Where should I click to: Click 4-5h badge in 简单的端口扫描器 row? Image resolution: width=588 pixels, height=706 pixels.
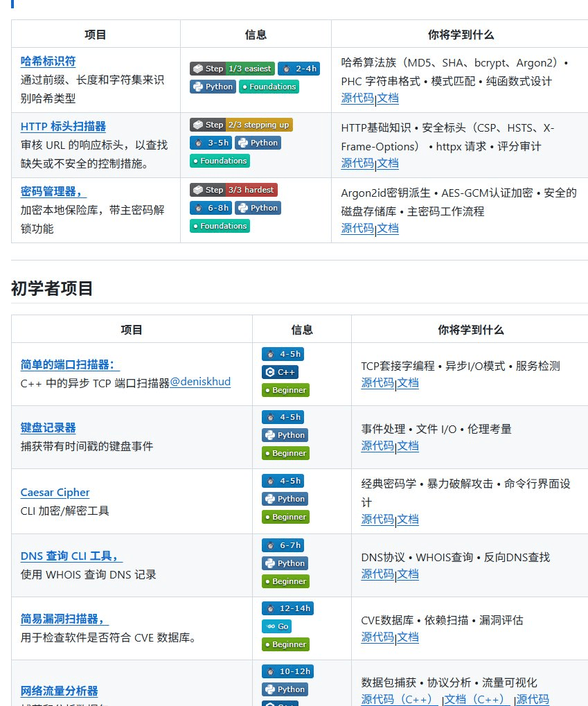283,354
